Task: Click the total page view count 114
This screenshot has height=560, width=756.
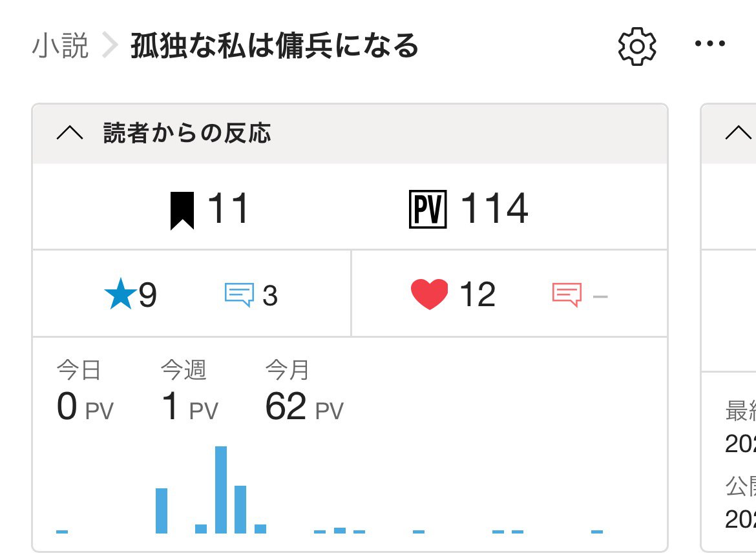Action: 494,210
